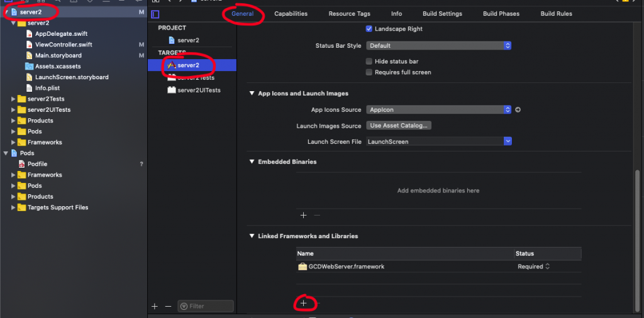Select server2 project root in navigator
Viewport: 644px width, 318px height.
click(31, 13)
